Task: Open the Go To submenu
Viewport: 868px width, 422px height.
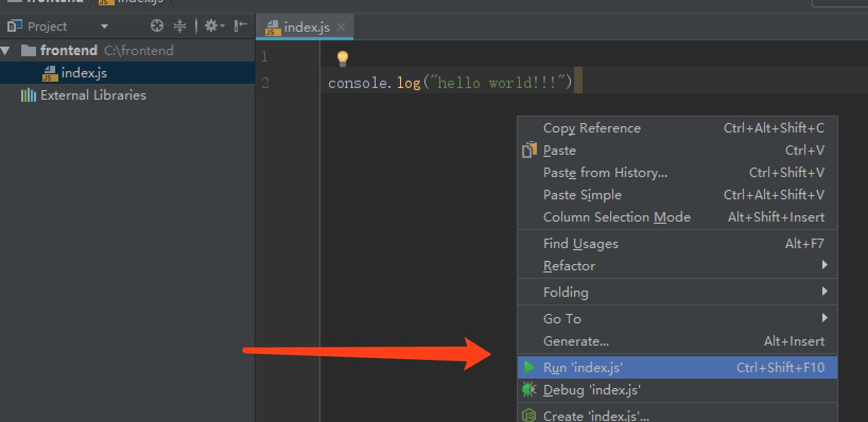Action: pos(678,319)
